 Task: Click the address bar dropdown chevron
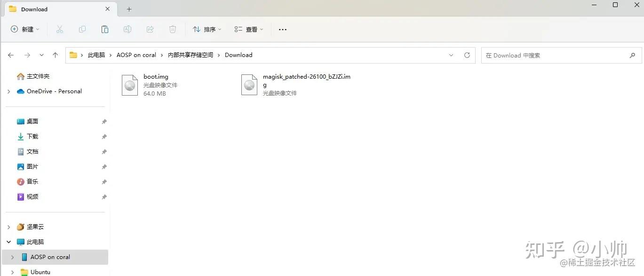point(451,55)
